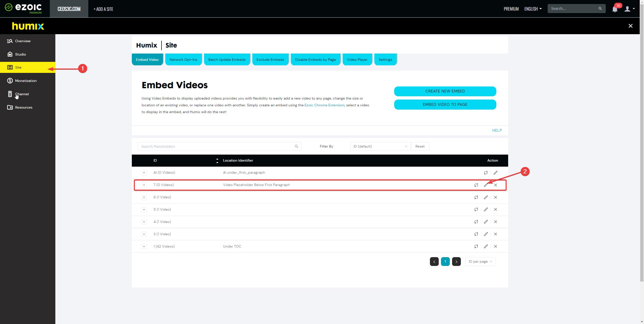Refresh the AI (0 Videos) embed

(x=486, y=173)
